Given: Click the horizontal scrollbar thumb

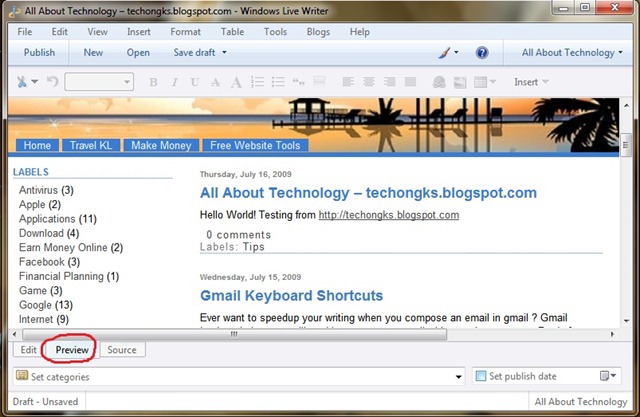Looking at the screenshot, I should coord(234,334).
